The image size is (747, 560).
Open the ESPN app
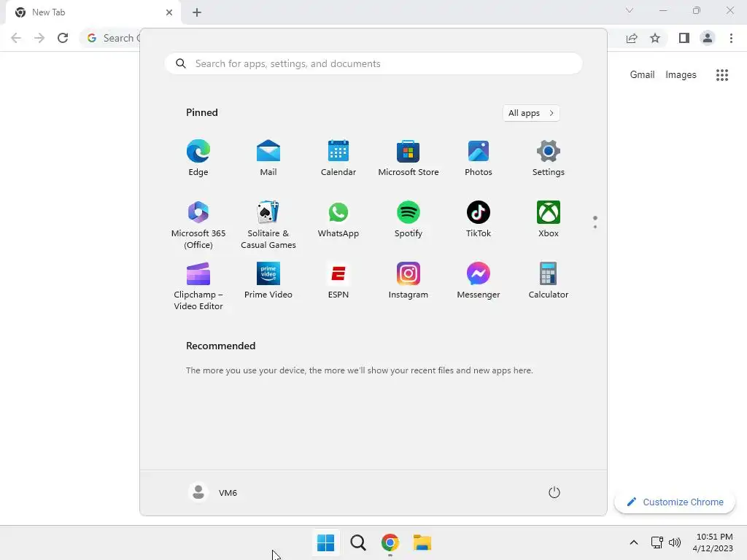point(338,281)
